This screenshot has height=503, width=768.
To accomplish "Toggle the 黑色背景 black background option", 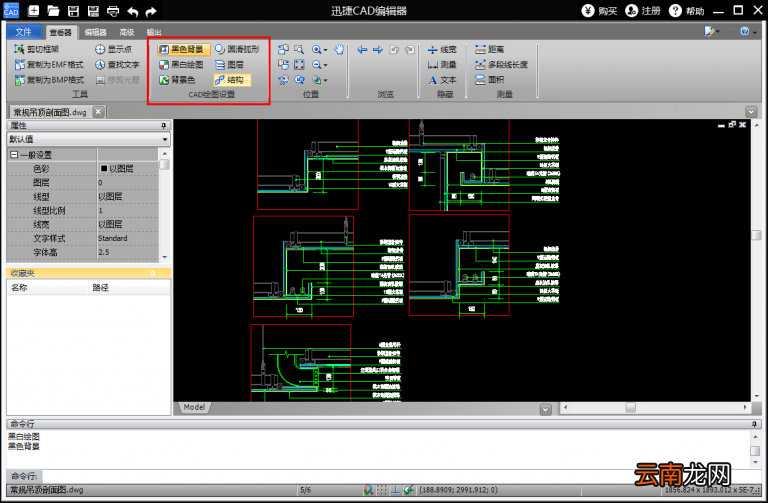I will (x=184, y=49).
